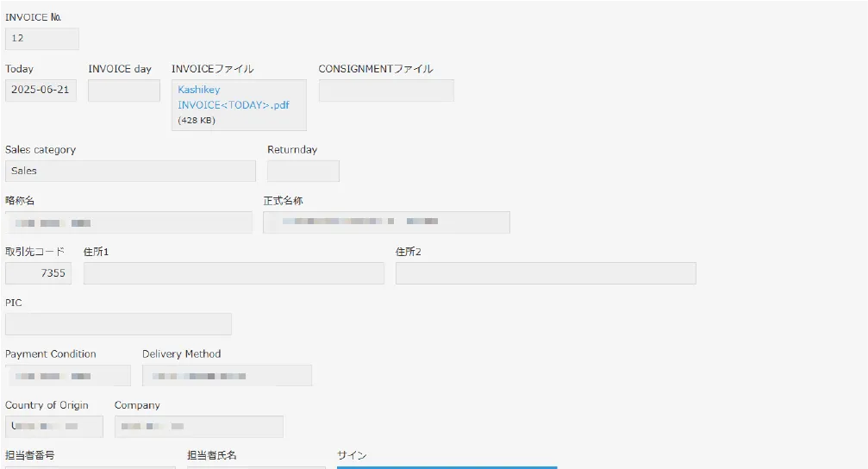The width and height of the screenshot is (868, 469).
Task: Select the Country of Origin field
Action: [x=53, y=427]
